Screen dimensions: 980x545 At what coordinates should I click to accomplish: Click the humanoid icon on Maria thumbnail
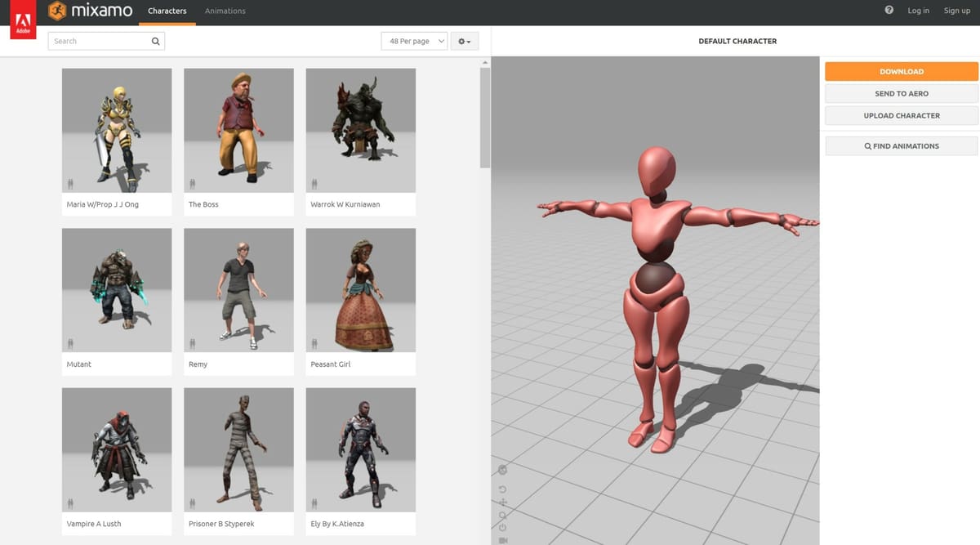[71, 183]
